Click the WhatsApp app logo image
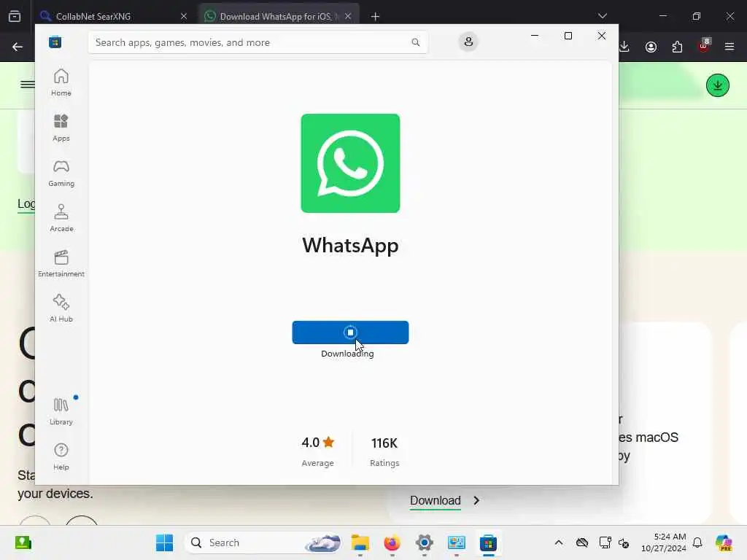The height and width of the screenshot is (560, 747). coord(350,163)
